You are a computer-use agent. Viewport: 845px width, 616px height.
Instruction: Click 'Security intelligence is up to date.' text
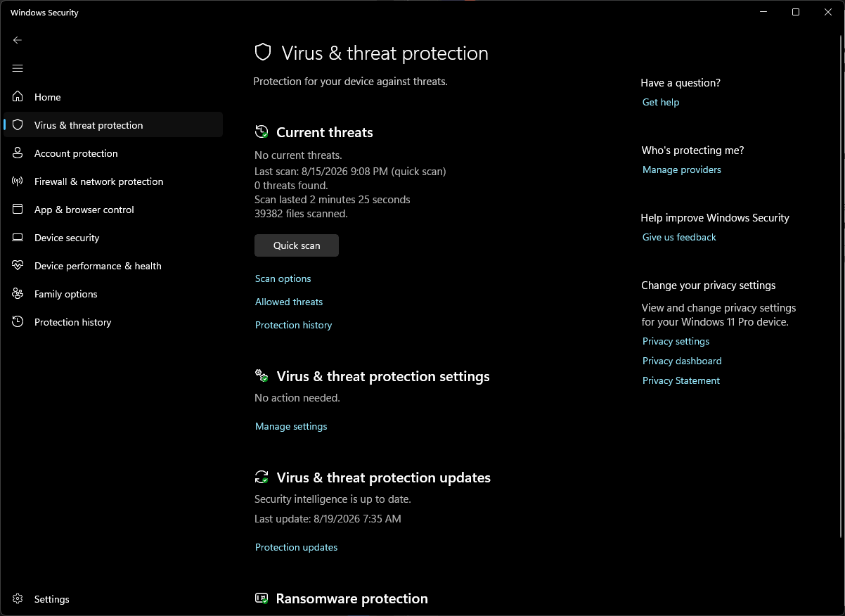[333, 499]
